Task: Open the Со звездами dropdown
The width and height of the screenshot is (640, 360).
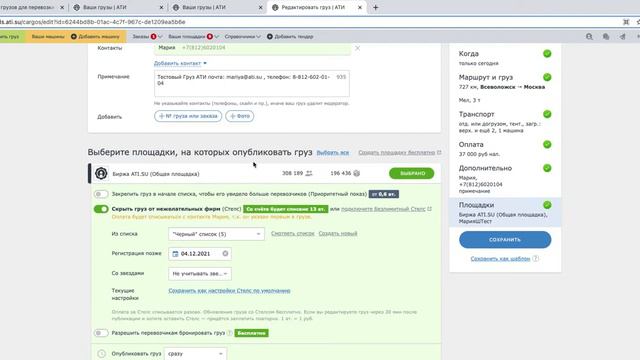Action: [200, 273]
